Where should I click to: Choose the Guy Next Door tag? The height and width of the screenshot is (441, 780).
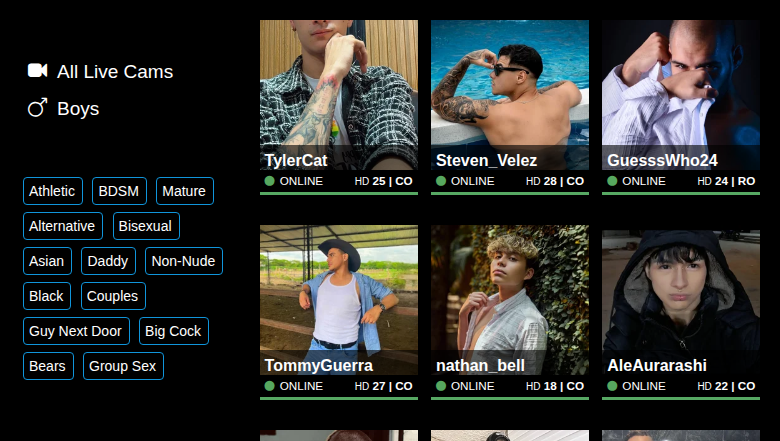[76, 331]
